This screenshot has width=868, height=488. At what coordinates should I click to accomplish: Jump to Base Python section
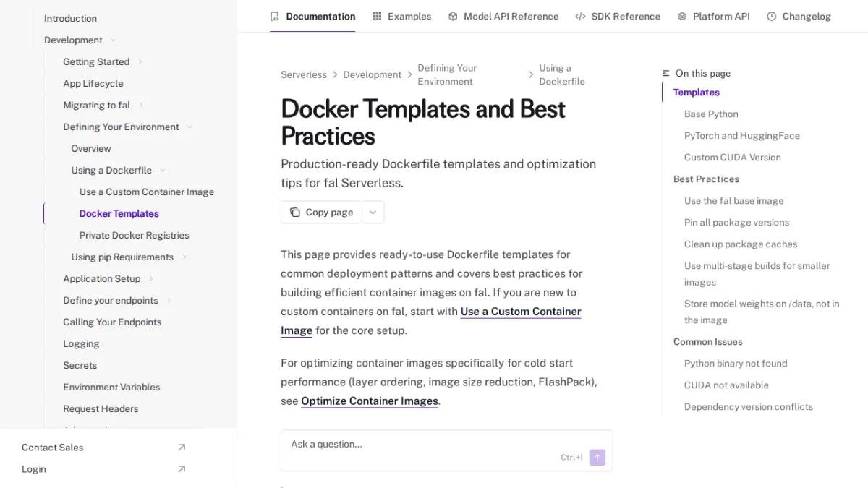711,114
